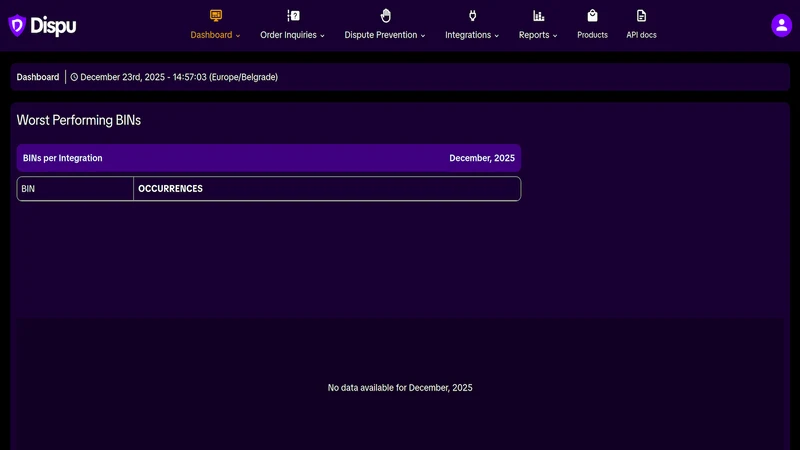Image resolution: width=800 pixels, height=450 pixels.
Task: Click the clock icon beside the date
Action: point(74,77)
